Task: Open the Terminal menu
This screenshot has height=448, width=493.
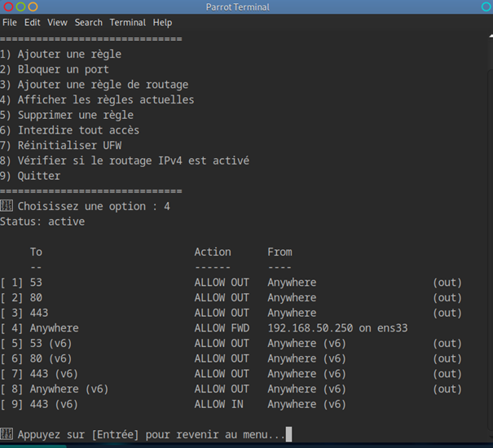Action: coord(128,23)
